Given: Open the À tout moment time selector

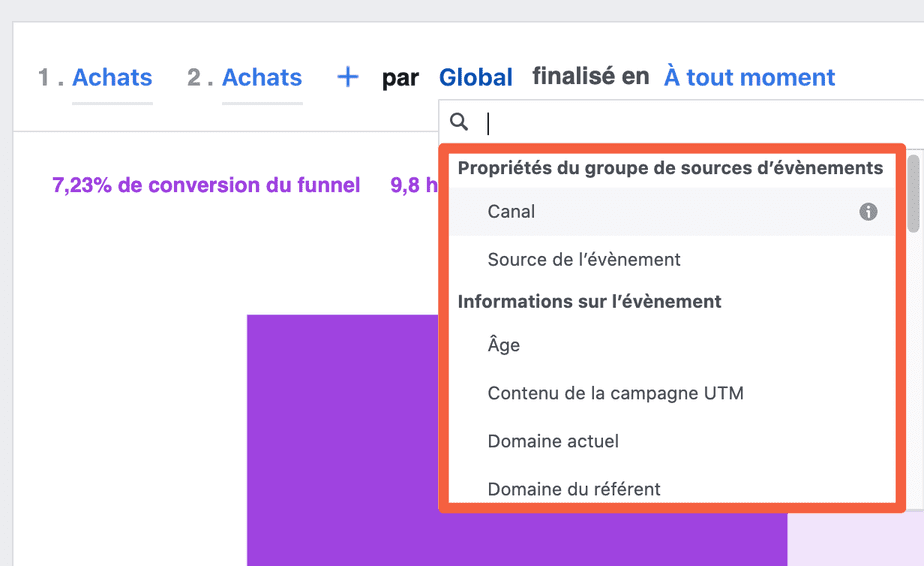Looking at the screenshot, I should click(749, 77).
